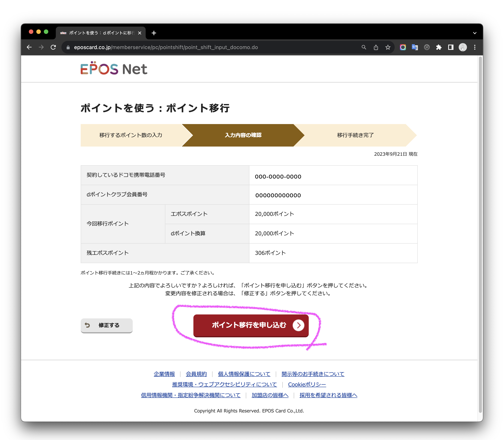The height and width of the screenshot is (440, 504).
Task: Open 加盟店の皆様へ link
Action: coord(270,395)
